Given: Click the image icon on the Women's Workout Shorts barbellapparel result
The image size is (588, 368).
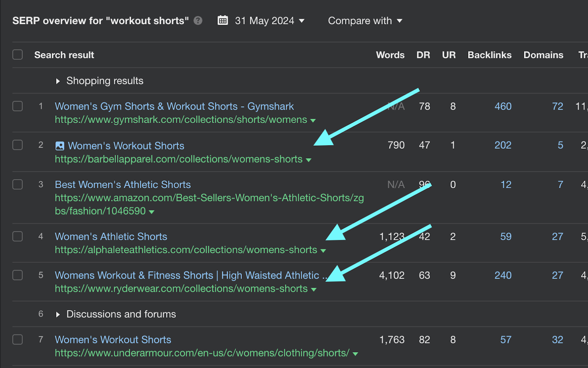Looking at the screenshot, I should coord(60,146).
